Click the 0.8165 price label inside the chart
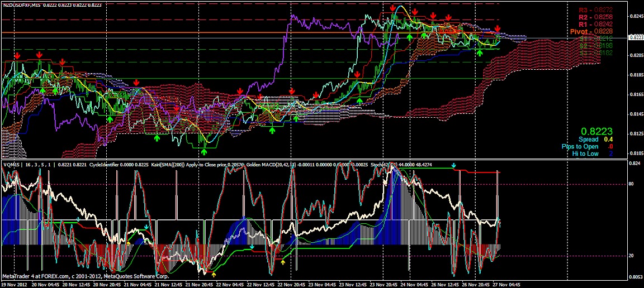Viewport: 644px width, 288px height. [x=117, y=95]
